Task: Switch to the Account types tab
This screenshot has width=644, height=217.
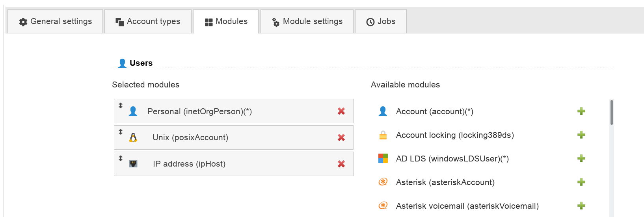Action: [148, 22]
